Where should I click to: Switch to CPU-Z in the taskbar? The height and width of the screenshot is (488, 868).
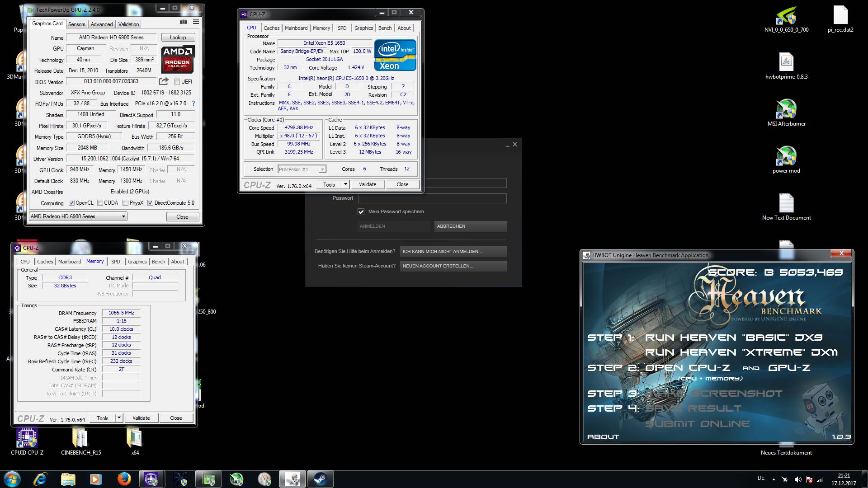[x=151, y=479]
